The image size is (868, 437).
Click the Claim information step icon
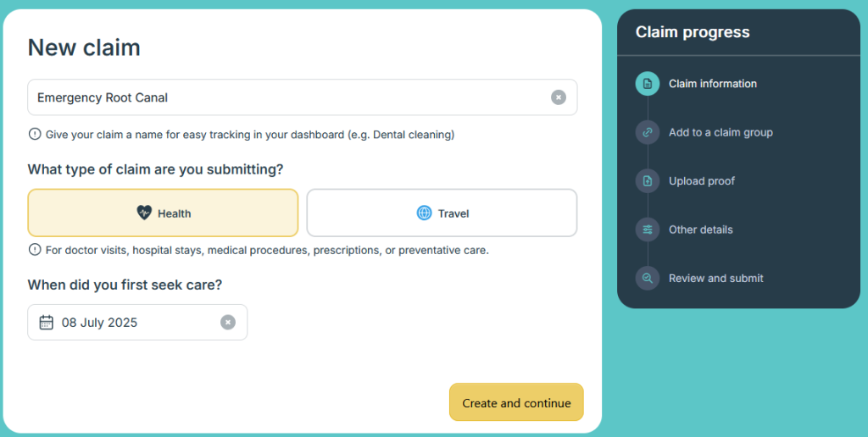(648, 84)
